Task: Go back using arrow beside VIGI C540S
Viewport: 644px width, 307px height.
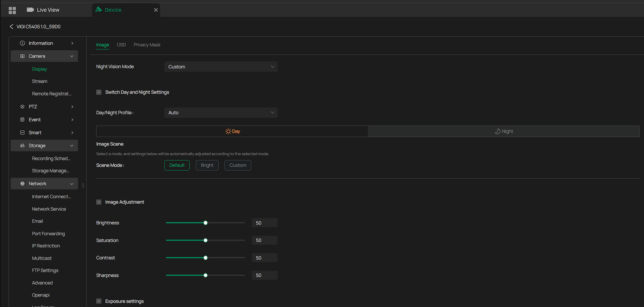Action: coord(11,27)
